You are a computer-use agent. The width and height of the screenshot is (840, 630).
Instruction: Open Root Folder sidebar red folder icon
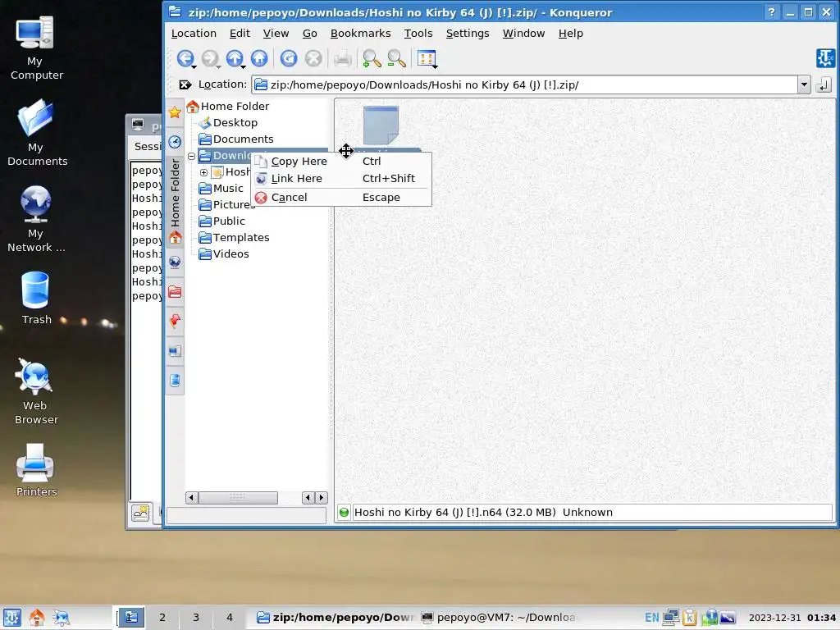pos(175,292)
